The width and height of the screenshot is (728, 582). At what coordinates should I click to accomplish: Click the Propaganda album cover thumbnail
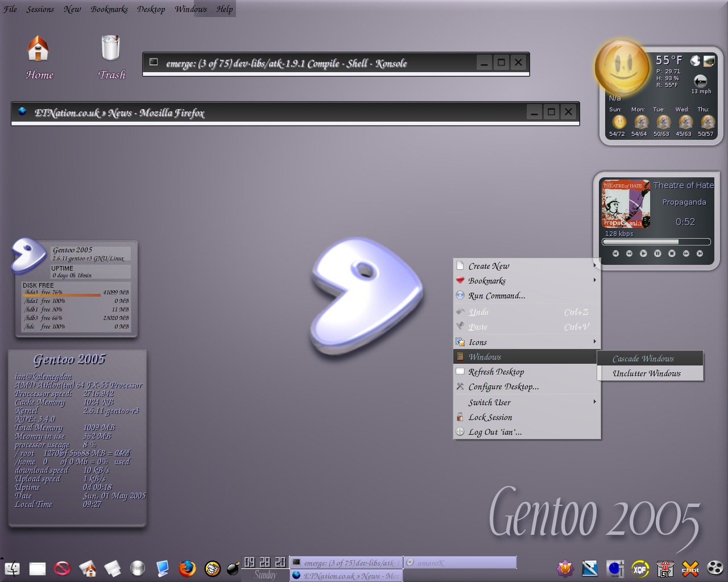click(x=626, y=204)
